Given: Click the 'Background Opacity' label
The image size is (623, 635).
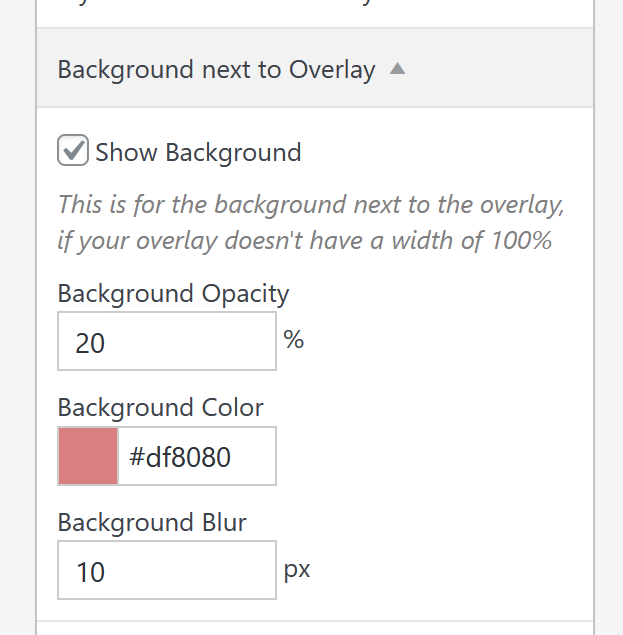Looking at the screenshot, I should coord(173,294).
